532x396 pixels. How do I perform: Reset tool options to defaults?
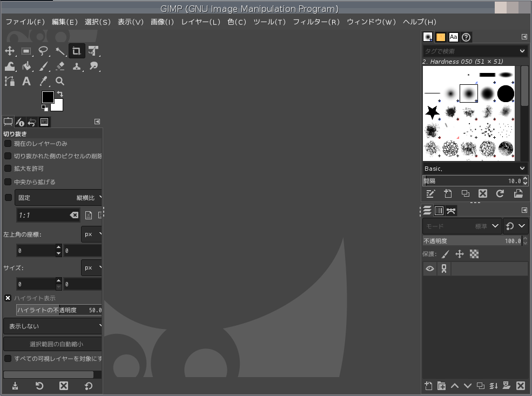click(x=88, y=386)
